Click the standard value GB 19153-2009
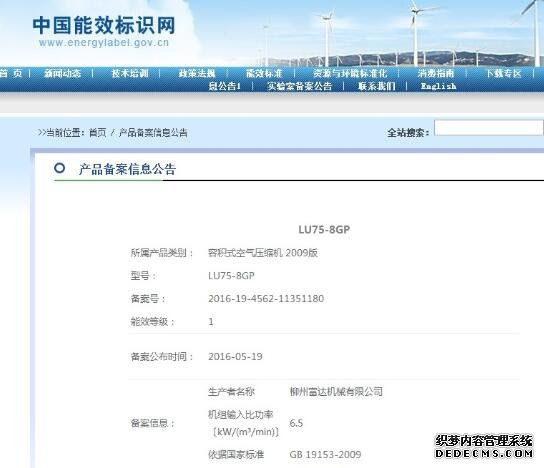Image resolution: width=544 pixels, height=468 pixels. (325, 454)
